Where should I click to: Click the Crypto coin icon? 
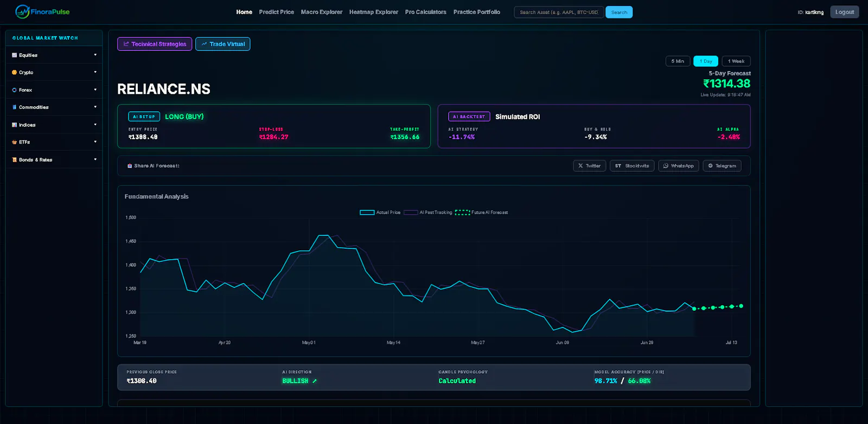pyautogui.click(x=15, y=73)
